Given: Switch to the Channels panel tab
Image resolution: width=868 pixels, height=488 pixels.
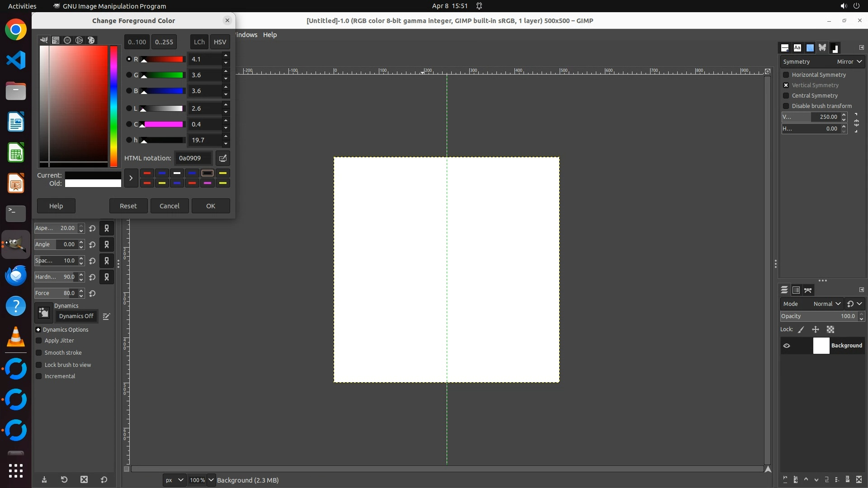Looking at the screenshot, I should (796, 290).
